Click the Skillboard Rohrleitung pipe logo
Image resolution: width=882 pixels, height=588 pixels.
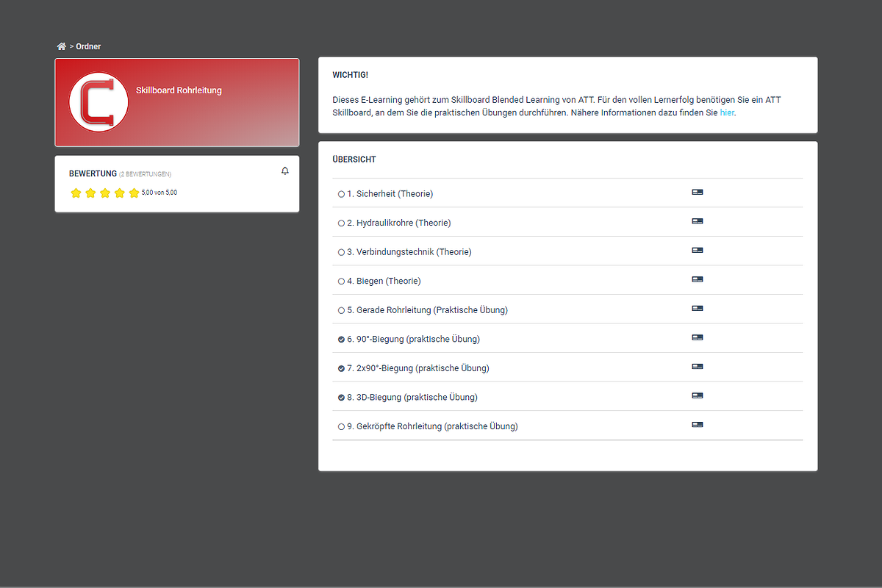98,103
